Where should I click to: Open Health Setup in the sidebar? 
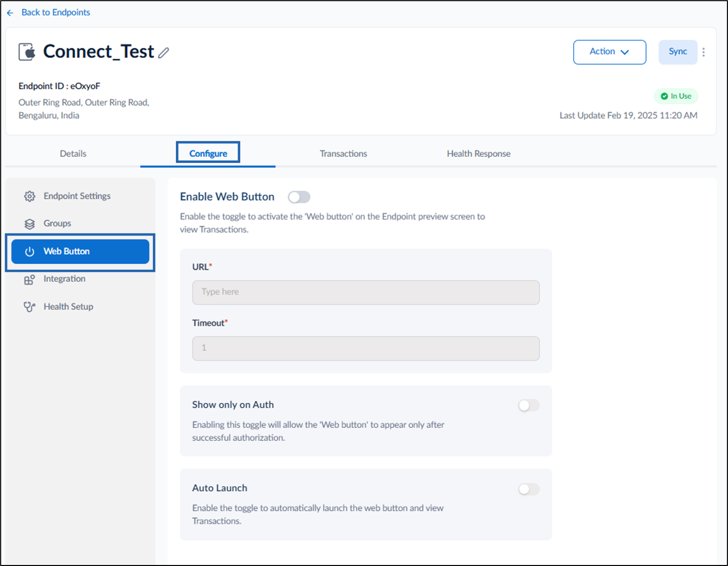(x=80, y=307)
